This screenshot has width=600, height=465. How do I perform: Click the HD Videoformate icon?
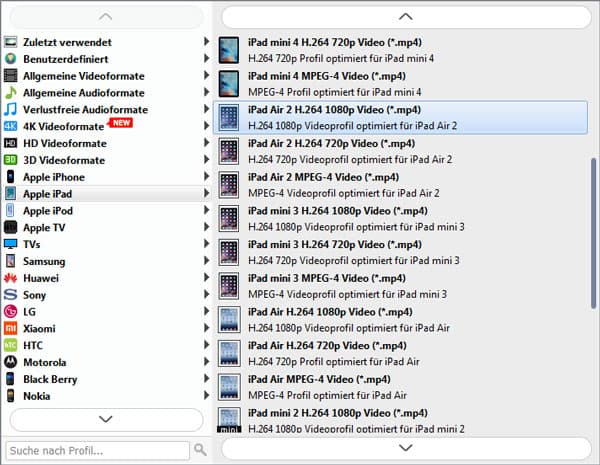coord(11,144)
